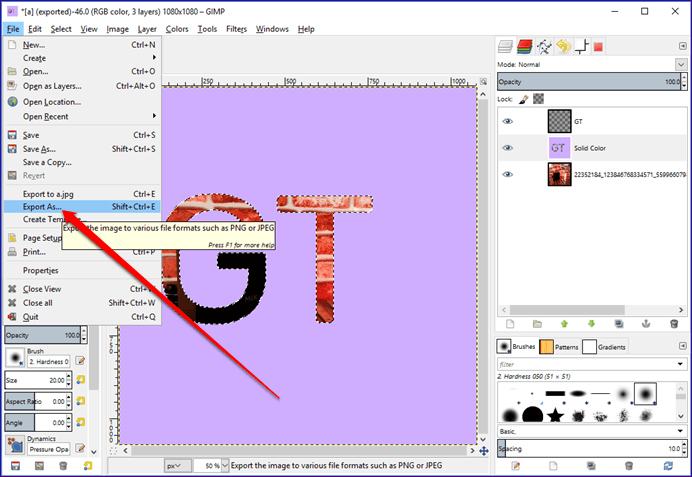The width and height of the screenshot is (692, 477).
Task: Hide the 22352184 photo layer eye icon
Action: click(x=508, y=174)
